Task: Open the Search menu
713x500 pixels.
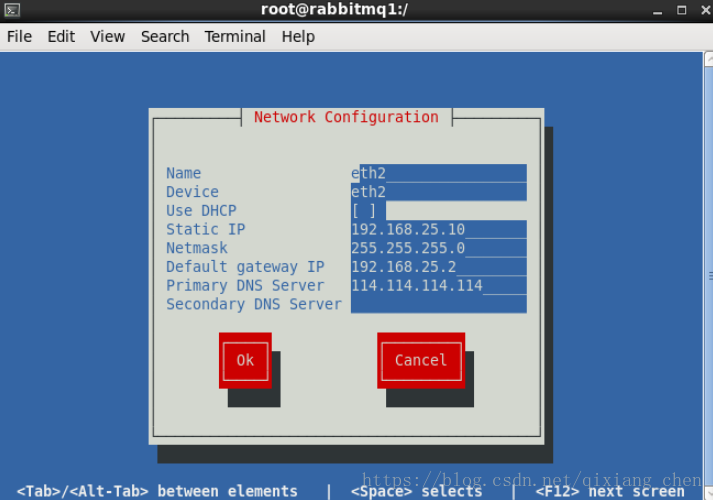Action: click(x=165, y=36)
